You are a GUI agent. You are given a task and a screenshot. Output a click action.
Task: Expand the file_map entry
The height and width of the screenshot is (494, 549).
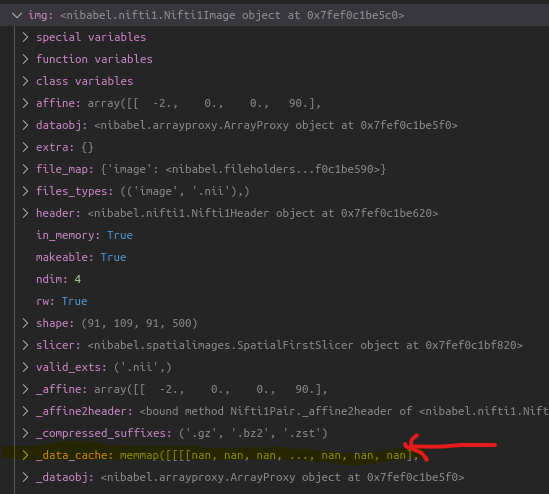(25, 169)
